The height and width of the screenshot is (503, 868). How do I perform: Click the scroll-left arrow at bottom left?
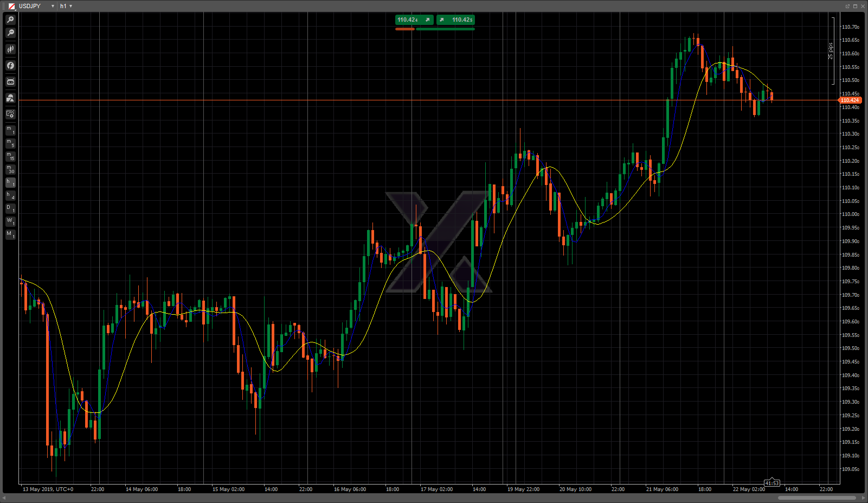tap(4, 498)
